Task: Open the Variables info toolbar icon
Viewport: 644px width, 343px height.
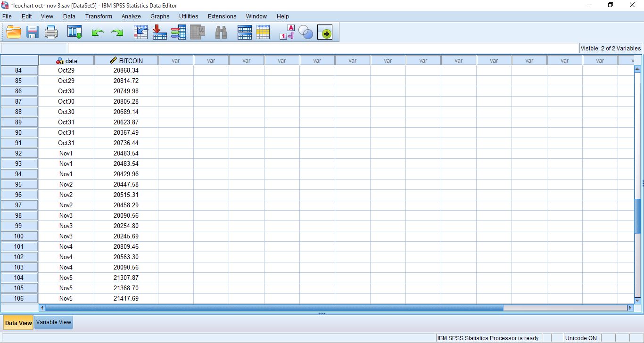Action: click(178, 33)
